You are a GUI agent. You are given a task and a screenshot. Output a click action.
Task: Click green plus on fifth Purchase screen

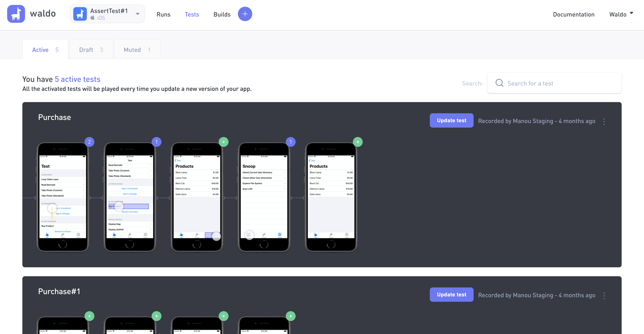pyautogui.click(x=358, y=142)
